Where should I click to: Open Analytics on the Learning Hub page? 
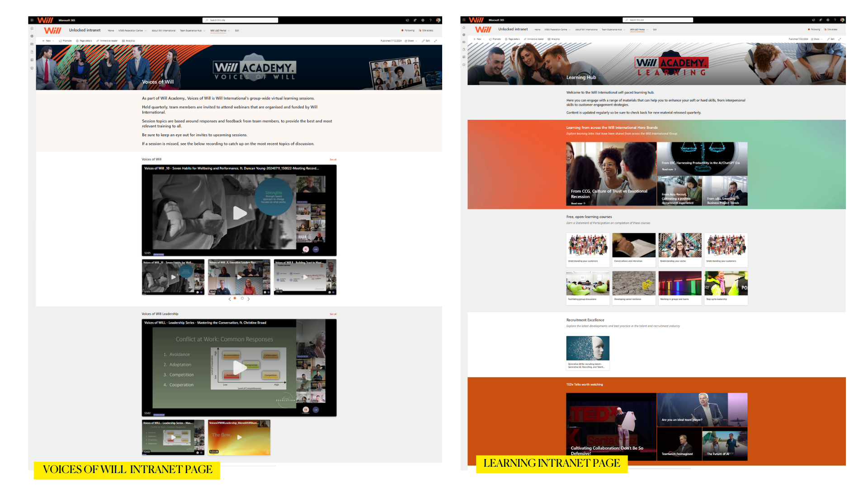[554, 39]
